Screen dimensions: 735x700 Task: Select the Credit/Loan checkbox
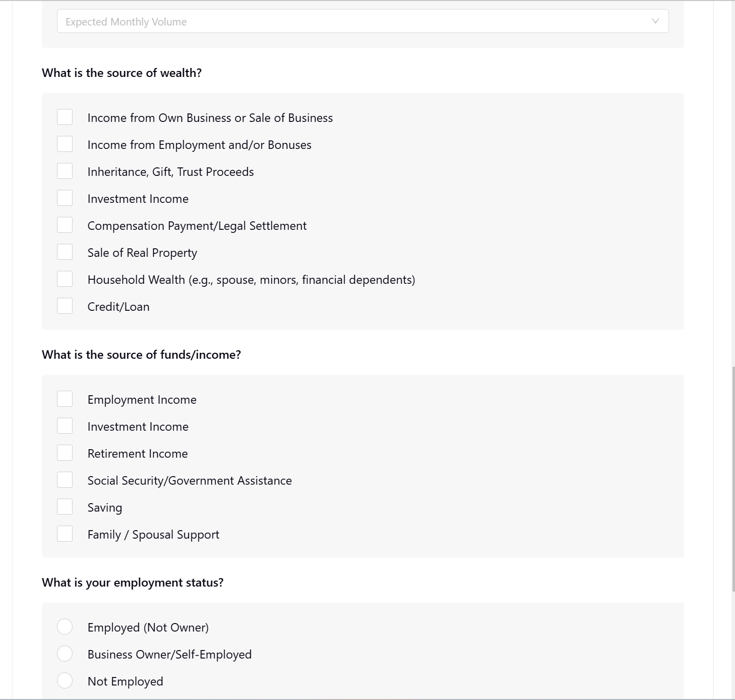click(64, 306)
